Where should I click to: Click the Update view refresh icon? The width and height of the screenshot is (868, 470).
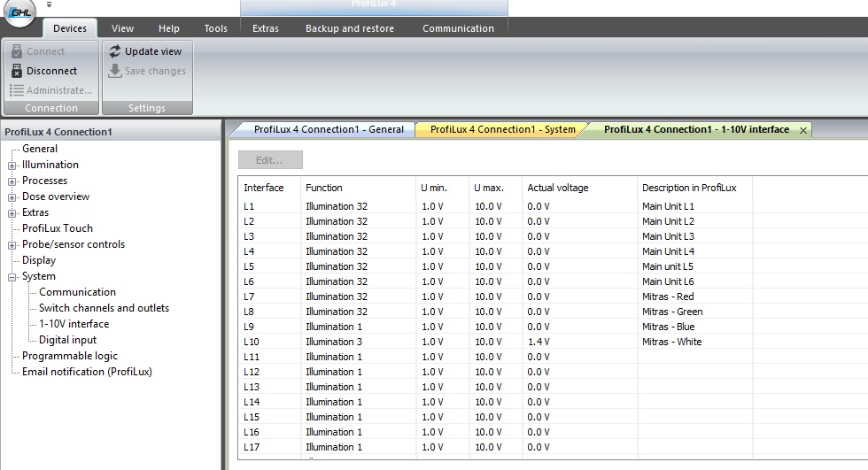pyautogui.click(x=114, y=51)
